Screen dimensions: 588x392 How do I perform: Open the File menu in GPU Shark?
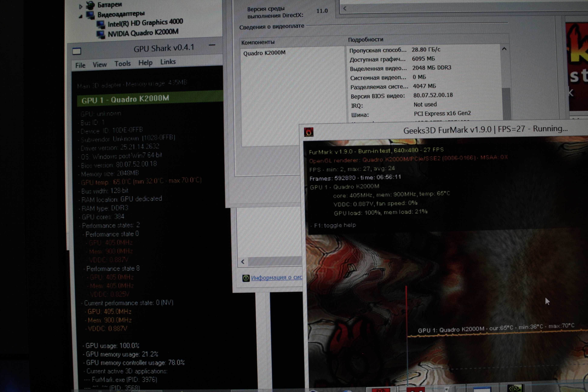80,65
